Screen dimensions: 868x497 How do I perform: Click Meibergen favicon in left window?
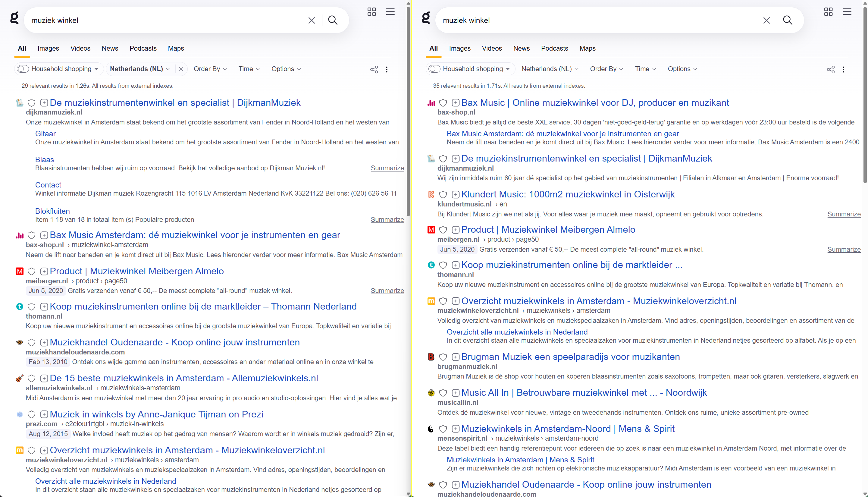pos(20,271)
